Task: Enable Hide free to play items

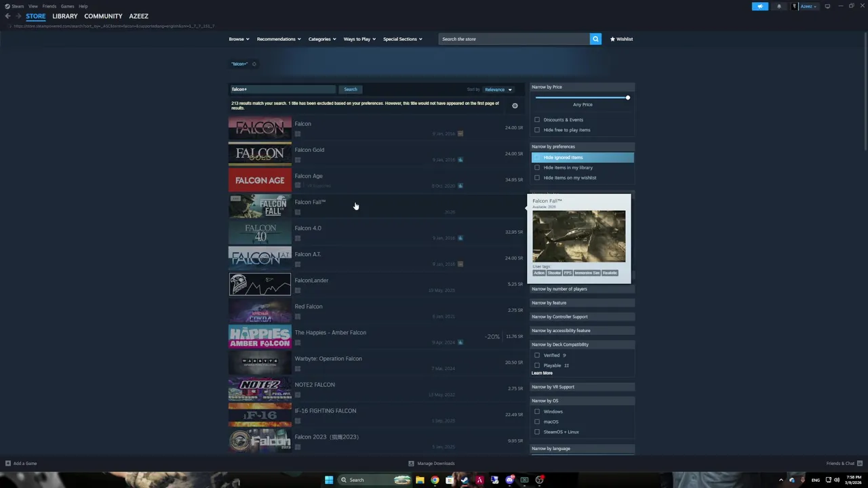Action: pos(537,130)
